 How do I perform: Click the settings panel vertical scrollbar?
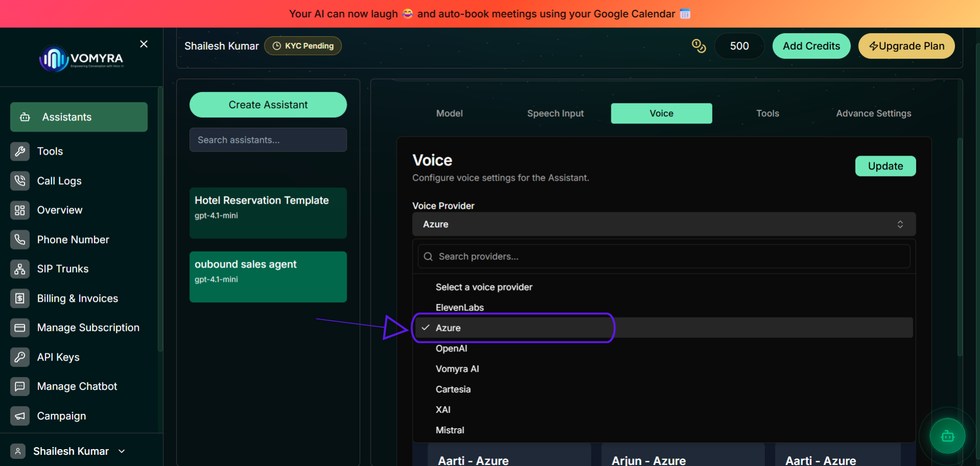click(960, 248)
